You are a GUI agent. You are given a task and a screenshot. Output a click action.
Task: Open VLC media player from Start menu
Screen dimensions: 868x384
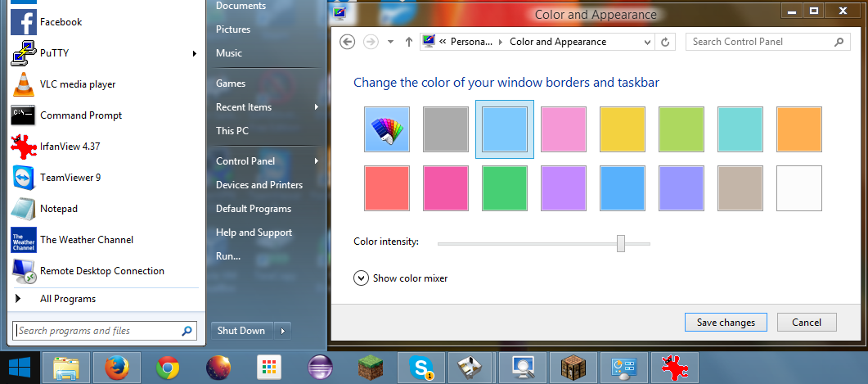click(x=78, y=84)
